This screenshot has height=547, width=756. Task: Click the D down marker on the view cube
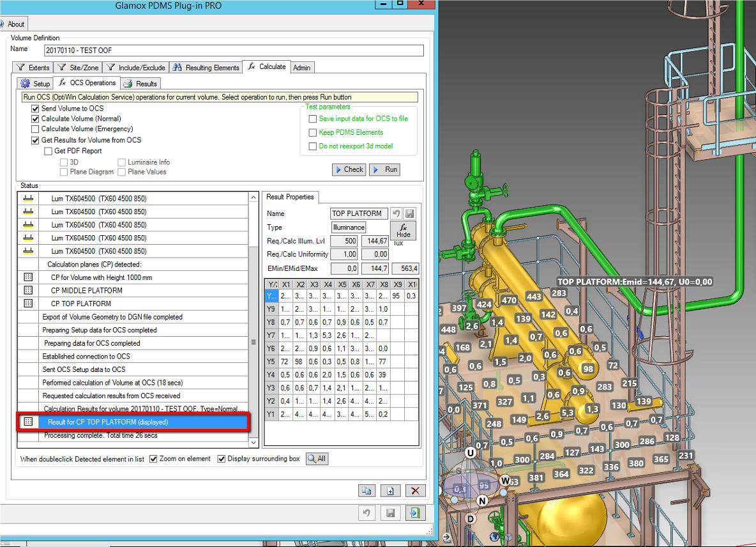click(470, 519)
